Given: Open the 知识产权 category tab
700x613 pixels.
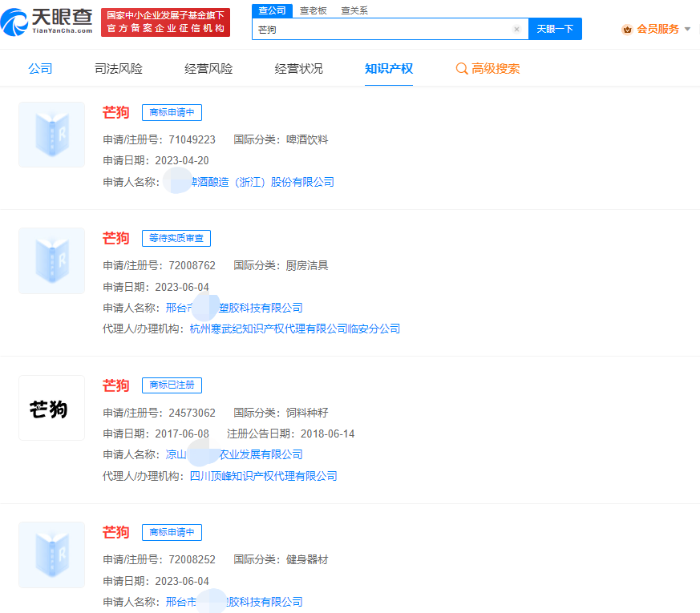Looking at the screenshot, I should pyautogui.click(x=389, y=69).
